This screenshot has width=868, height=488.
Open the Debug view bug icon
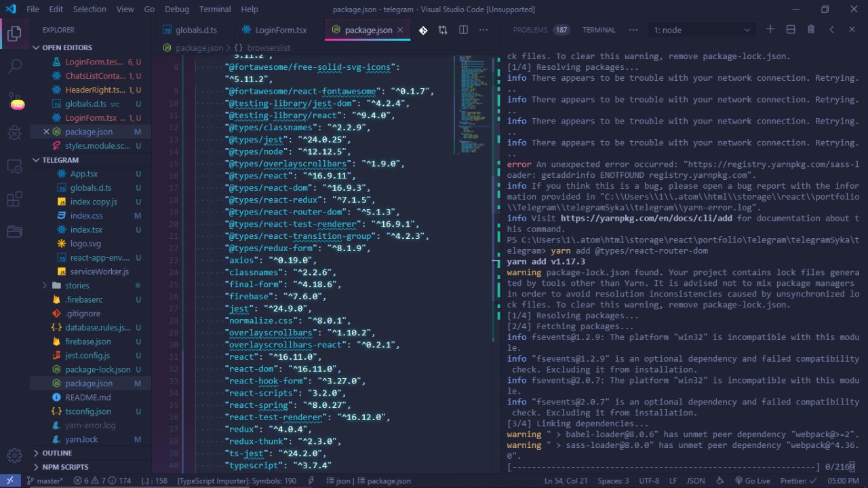(14, 132)
